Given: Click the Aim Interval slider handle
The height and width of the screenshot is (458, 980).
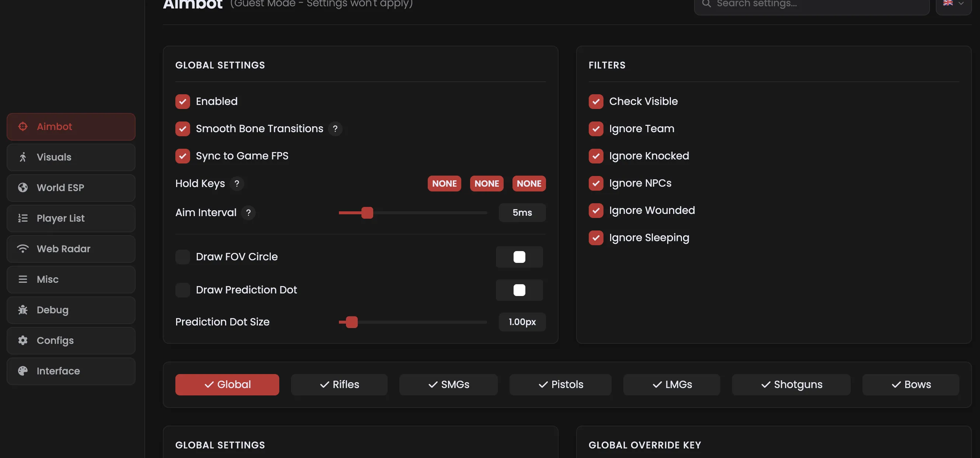Looking at the screenshot, I should [x=367, y=213].
